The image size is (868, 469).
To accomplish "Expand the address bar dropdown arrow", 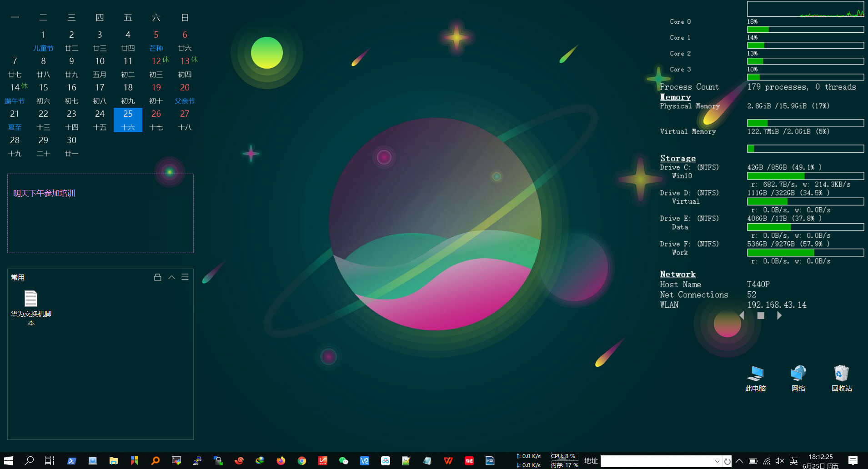I will 717,461.
